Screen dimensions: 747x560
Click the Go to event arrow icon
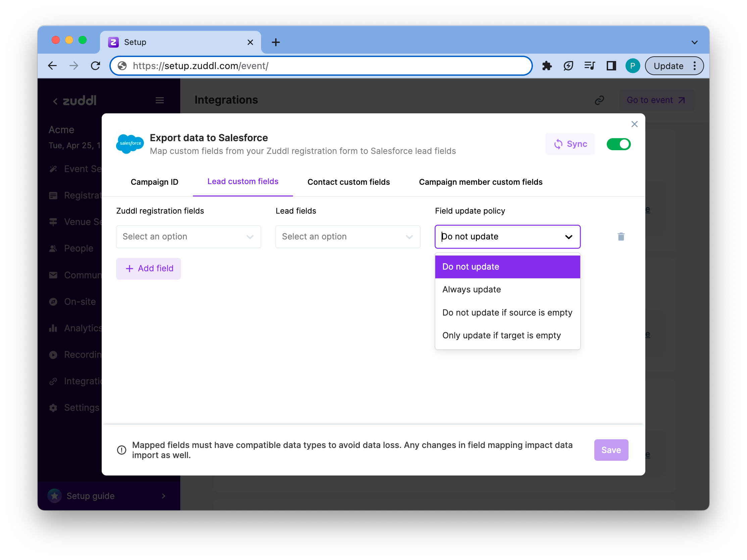[x=682, y=100]
